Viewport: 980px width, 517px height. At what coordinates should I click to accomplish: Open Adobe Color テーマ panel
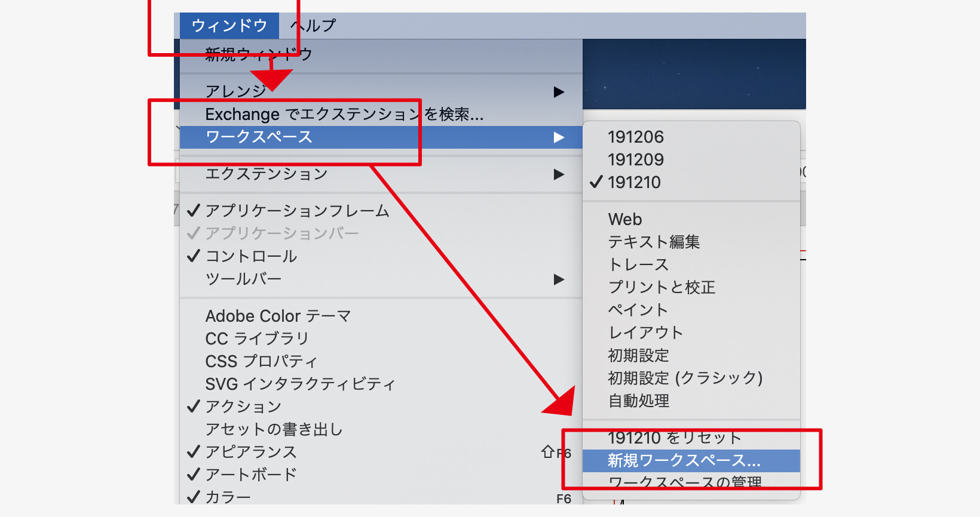[x=278, y=316]
